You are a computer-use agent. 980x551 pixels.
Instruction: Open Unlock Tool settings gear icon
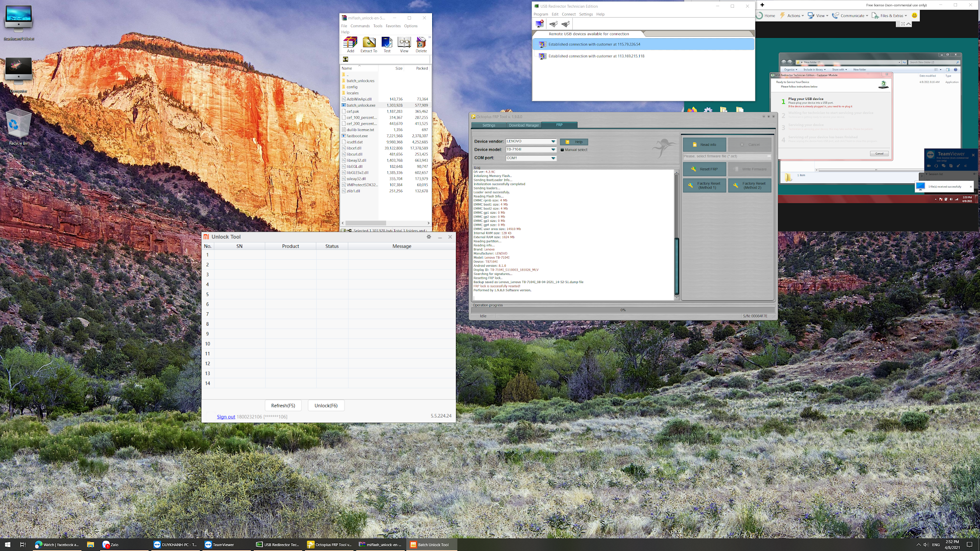429,237
